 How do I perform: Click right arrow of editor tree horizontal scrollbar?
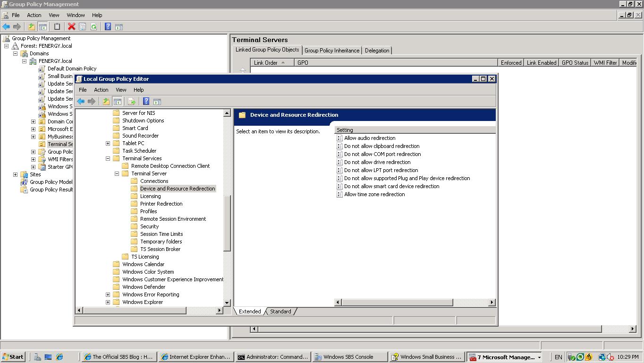click(x=219, y=311)
